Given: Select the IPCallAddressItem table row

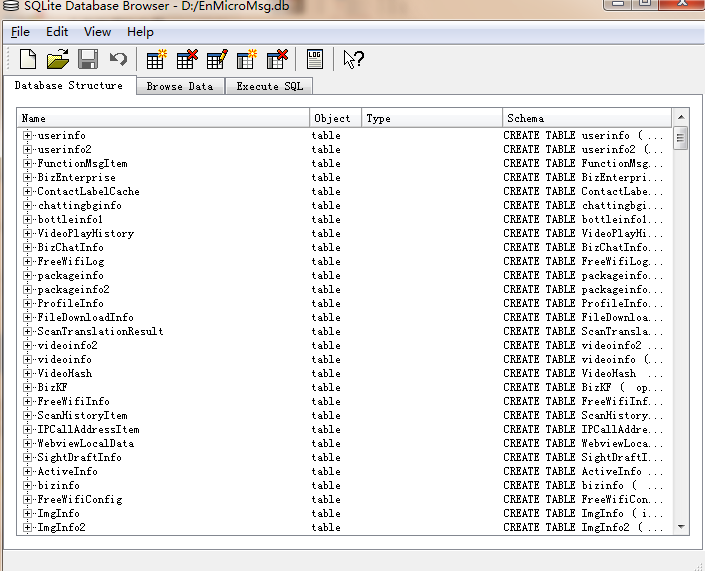Looking at the screenshot, I should 344,429.
